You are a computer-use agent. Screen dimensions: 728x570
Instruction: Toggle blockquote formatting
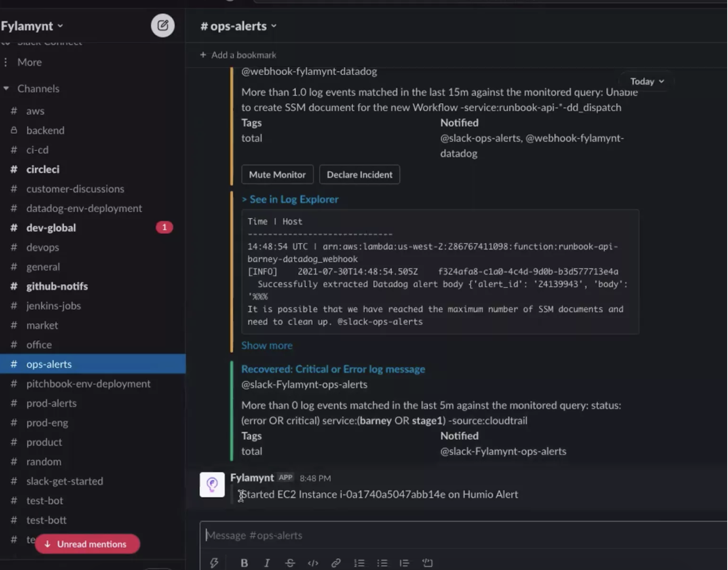click(404, 563)
